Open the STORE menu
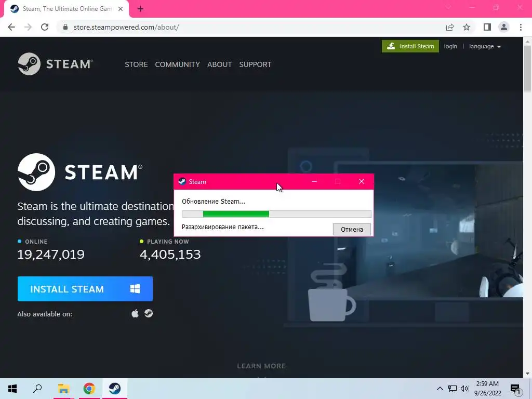 tap(136, 64)
